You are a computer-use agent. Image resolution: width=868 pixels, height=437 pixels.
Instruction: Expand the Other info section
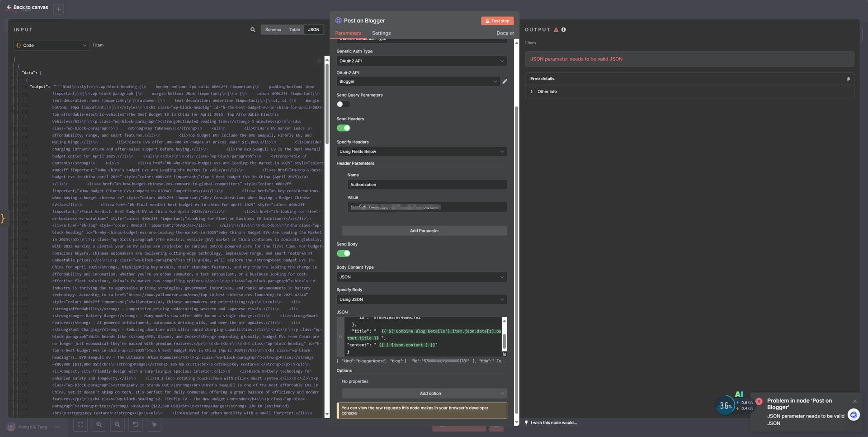(x=543, y=92)
